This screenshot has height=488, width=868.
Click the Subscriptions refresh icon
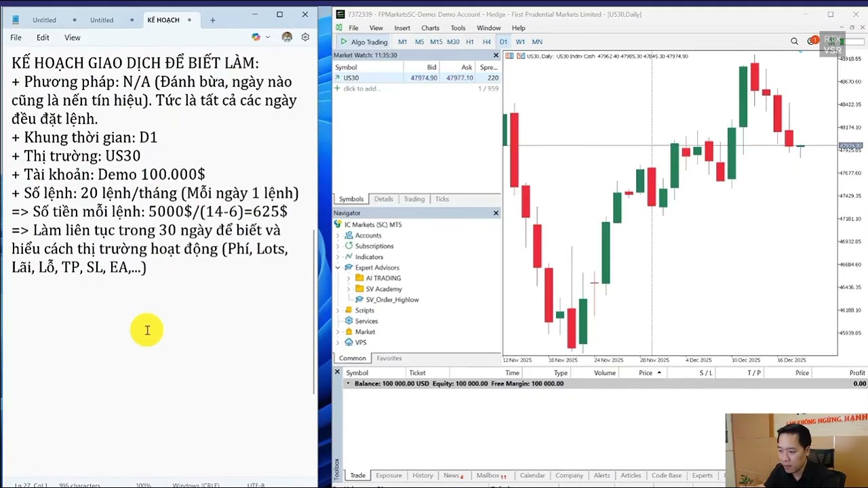pyautogui.click(x=349, y=246)
